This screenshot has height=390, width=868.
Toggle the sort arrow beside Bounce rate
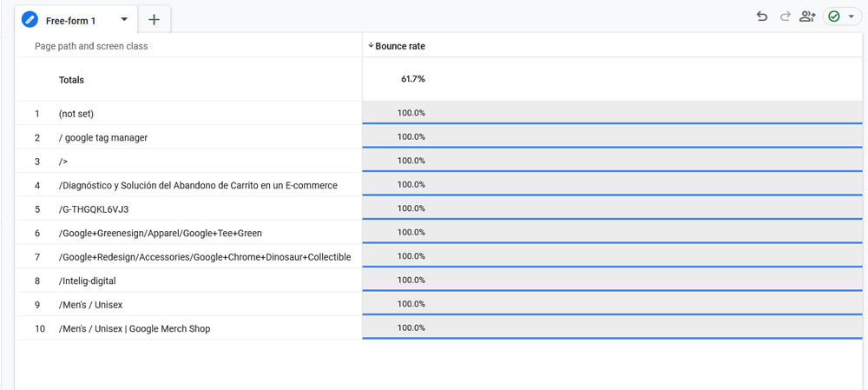[372, 46]
